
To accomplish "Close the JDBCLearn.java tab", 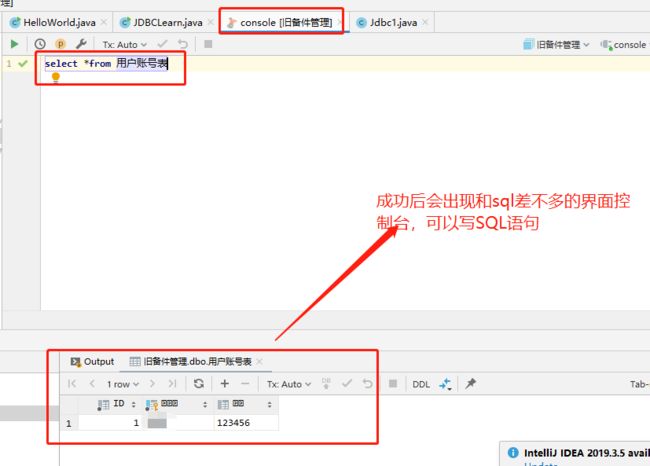I will point(211,22).
